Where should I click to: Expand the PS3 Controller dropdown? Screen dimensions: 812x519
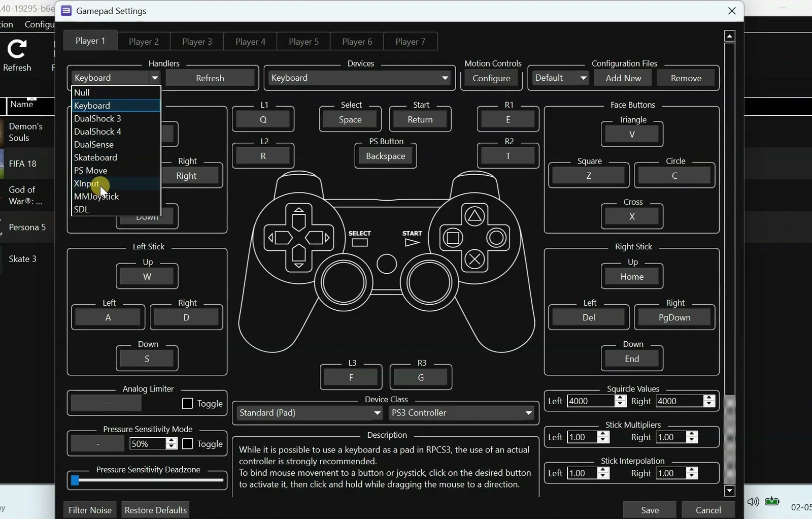tap(462, 413)
